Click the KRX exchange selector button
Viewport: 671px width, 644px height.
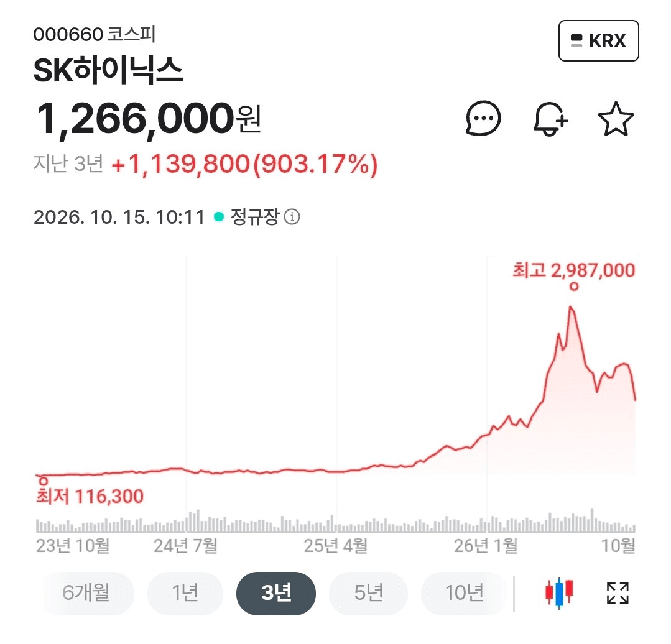[599, 40]
